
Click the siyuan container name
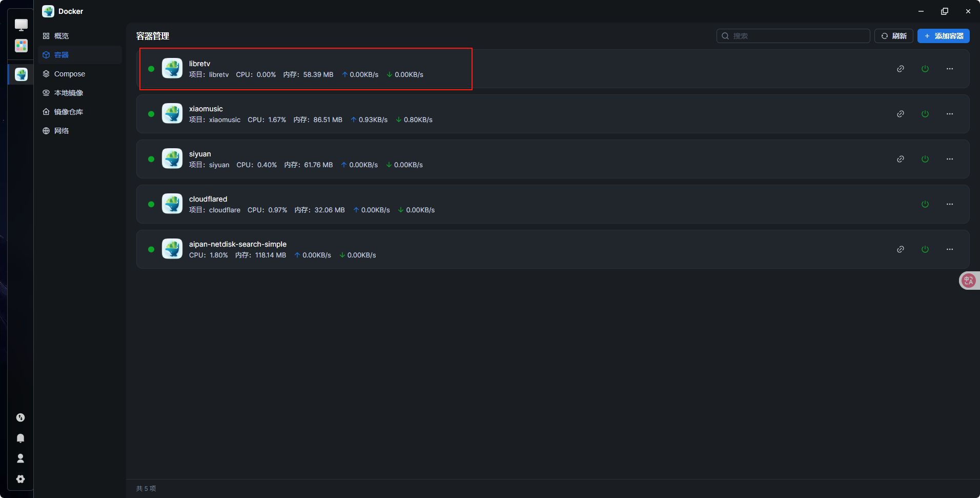(200, 154)
